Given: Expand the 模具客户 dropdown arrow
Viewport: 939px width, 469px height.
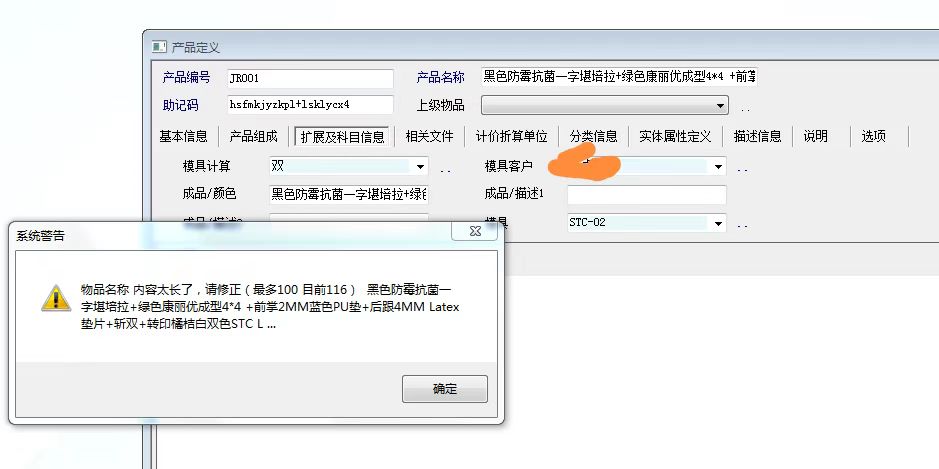Looking at the screenshot, I should click(718, 167).
